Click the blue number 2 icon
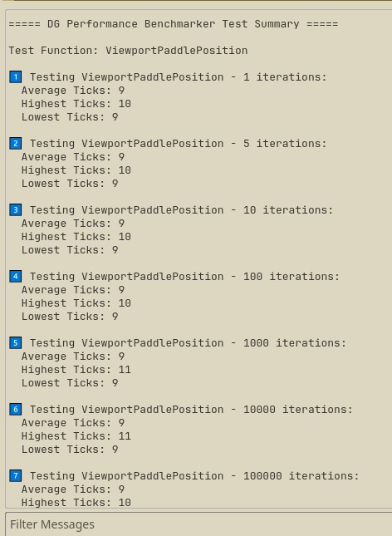 (16, 143)
